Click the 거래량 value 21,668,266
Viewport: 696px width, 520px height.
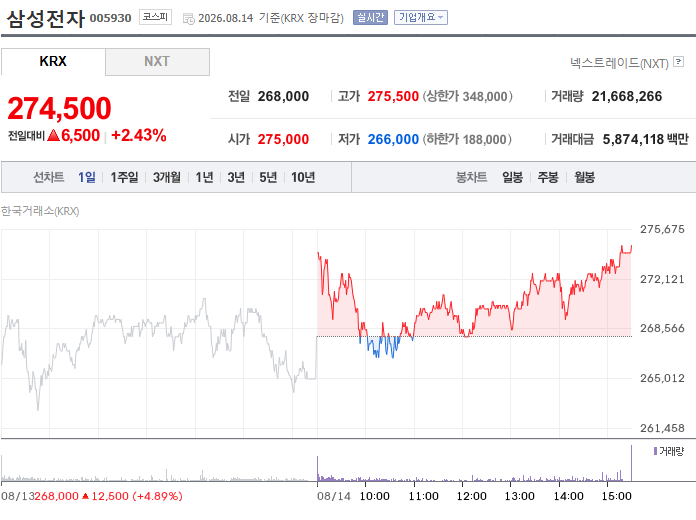[627, 96]
